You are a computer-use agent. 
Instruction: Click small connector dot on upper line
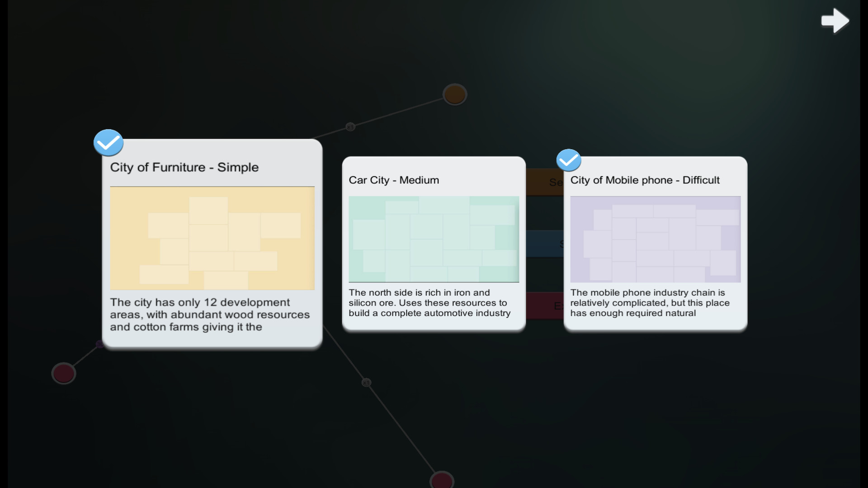click(350, 127)
